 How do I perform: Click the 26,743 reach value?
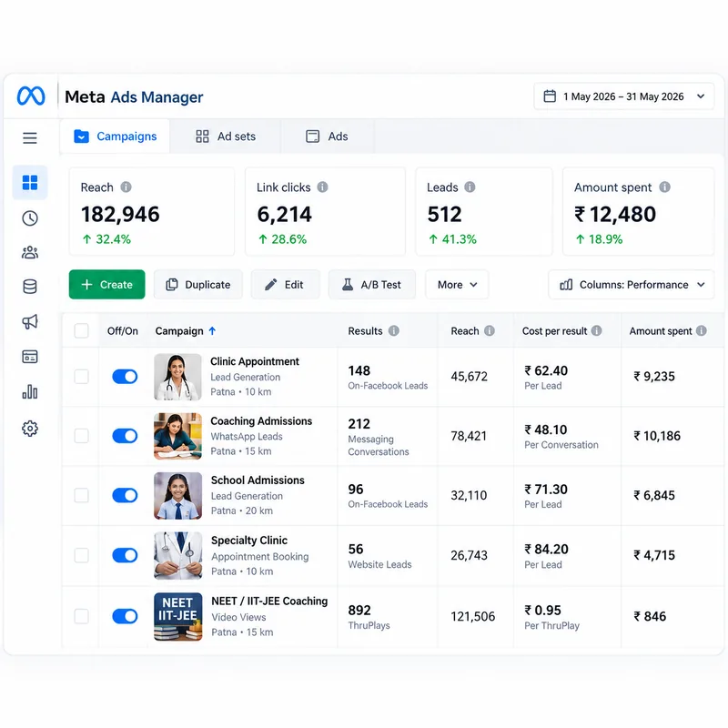click(x=469, y=555)
